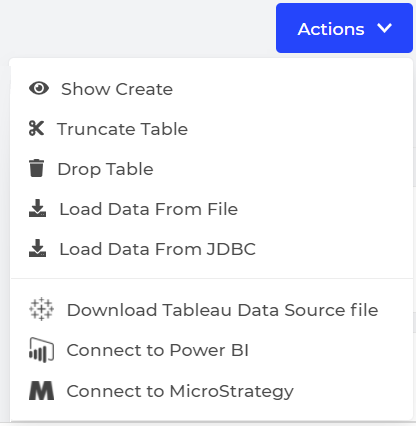The width and height of the screenshot is (416, 426).
Task: Click the trash can icon for Drop Table
Action: click(36, 168)
